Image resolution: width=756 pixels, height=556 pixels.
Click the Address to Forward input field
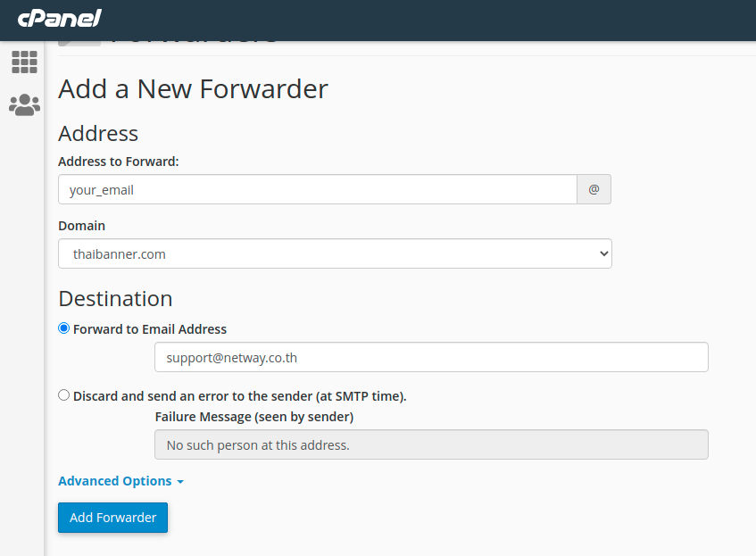317,190
